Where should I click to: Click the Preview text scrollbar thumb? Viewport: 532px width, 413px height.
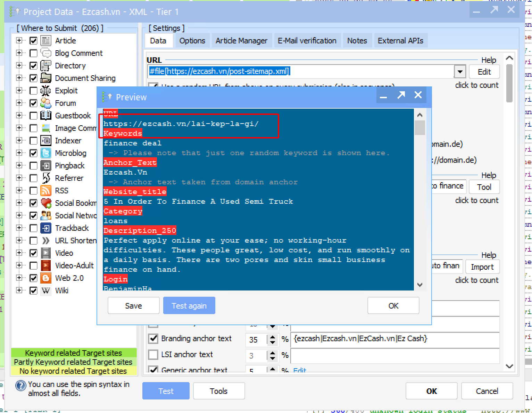click(420, 127)
